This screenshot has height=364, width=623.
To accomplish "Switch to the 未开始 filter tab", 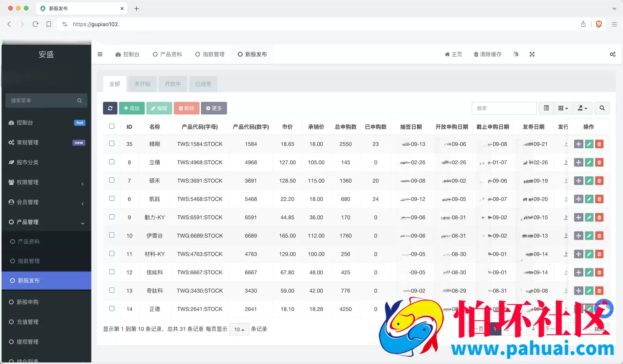I will pyautogui.click(x=142, y=84).
